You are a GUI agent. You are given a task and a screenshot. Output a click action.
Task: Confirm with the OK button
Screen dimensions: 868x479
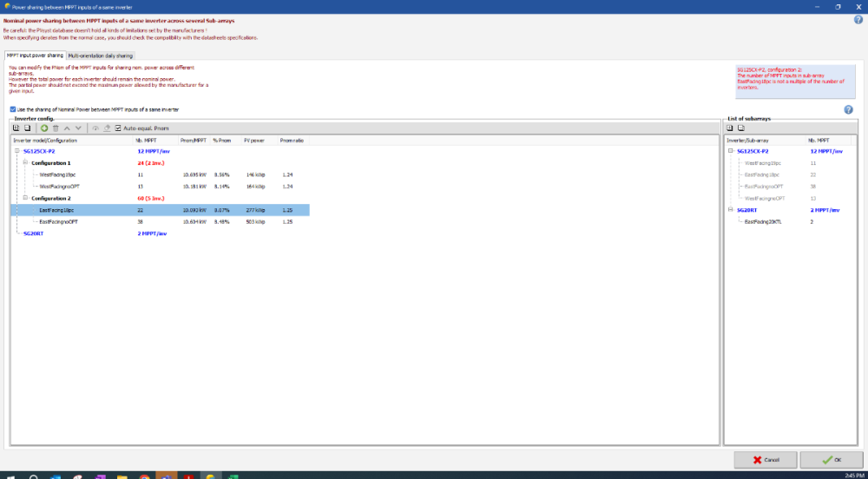coord(831,459)
